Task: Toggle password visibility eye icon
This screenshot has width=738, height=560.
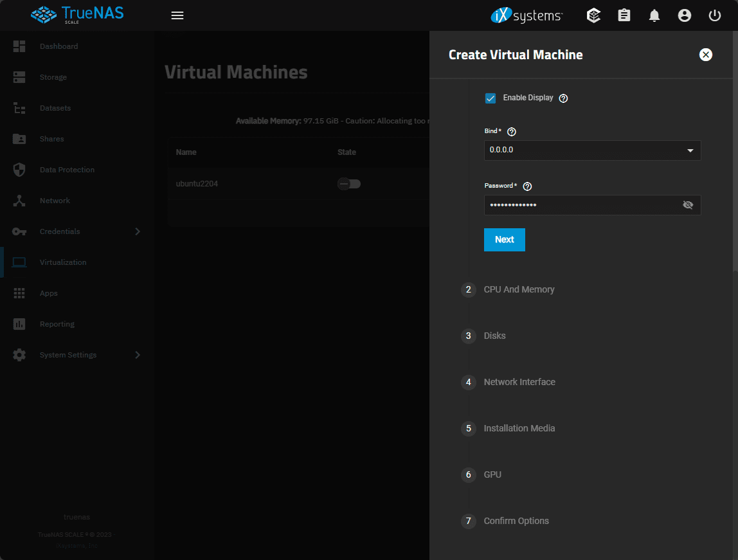Action: [688, 205]
